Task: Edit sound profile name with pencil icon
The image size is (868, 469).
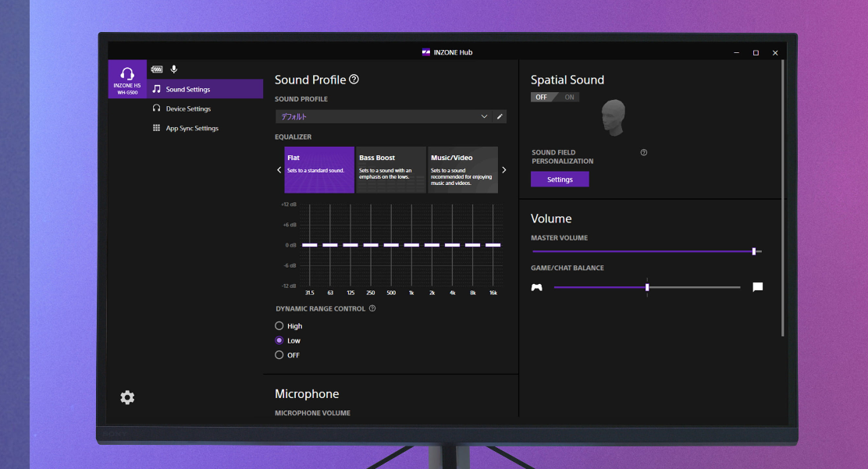Action: (x=500, y=116)
